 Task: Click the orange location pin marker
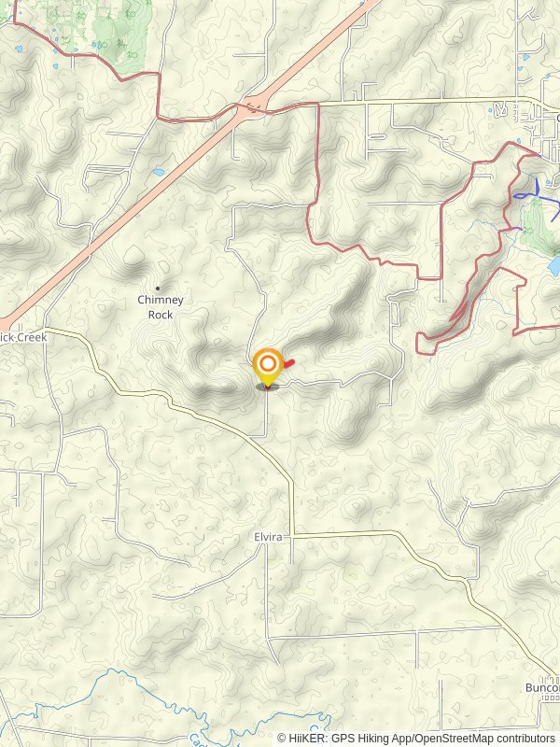click(x=268, y=367)
